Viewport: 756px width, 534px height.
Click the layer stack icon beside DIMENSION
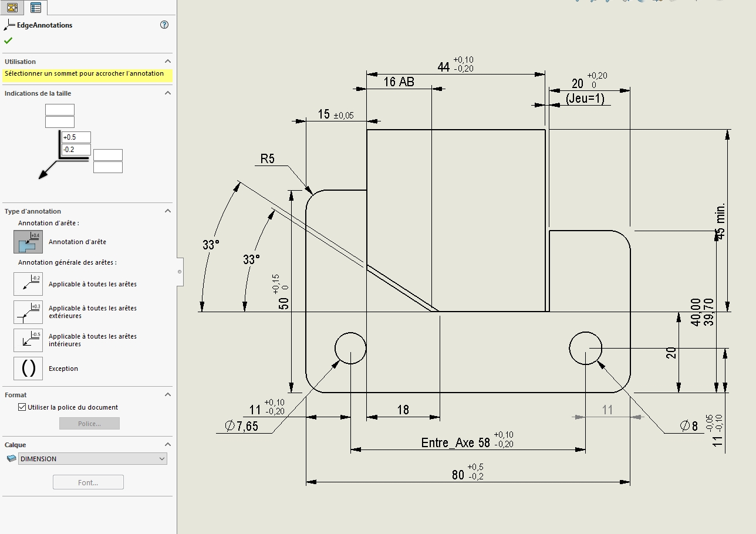(11, 459)
